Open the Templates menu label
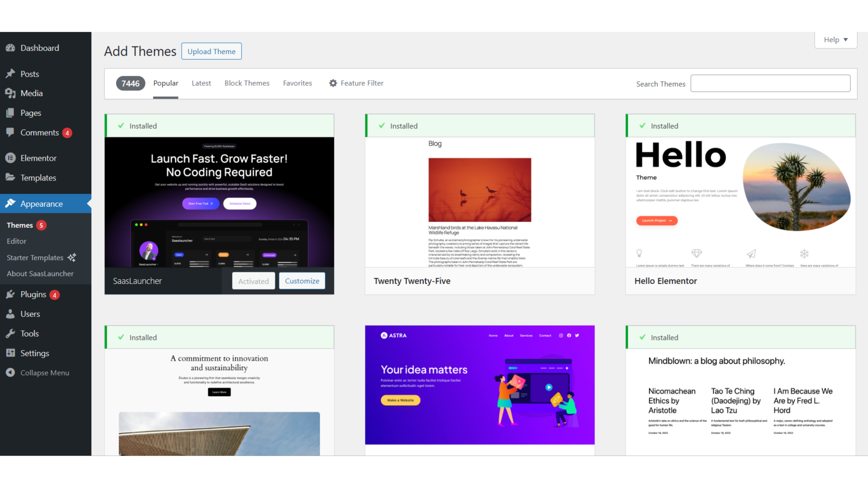868x488 pixels. click(x=38, y=178)
